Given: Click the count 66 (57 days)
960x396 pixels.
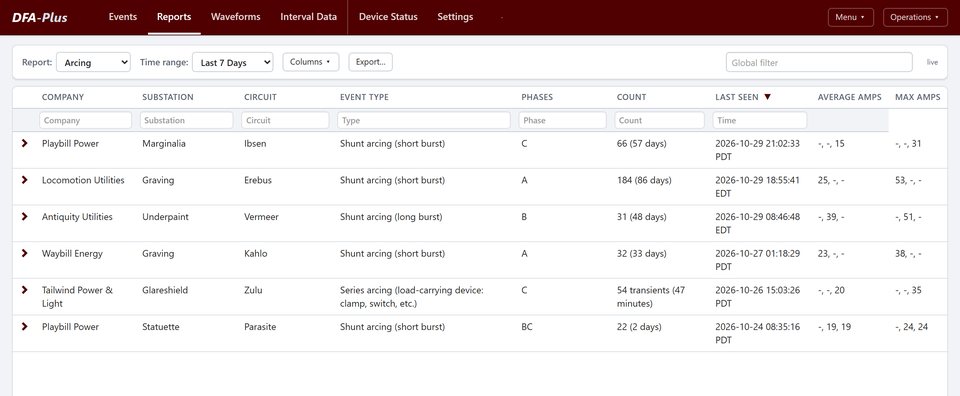Looking at the screenshot, I should (642, 144).
